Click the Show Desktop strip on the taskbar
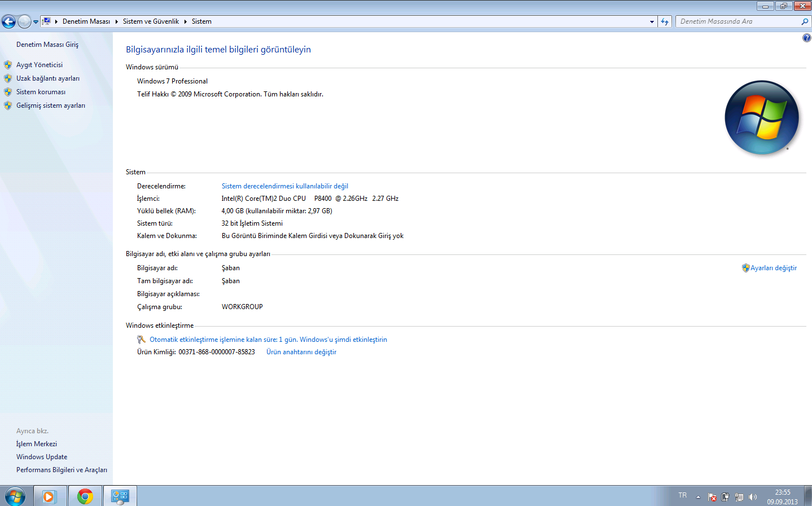 pos(807,496)
